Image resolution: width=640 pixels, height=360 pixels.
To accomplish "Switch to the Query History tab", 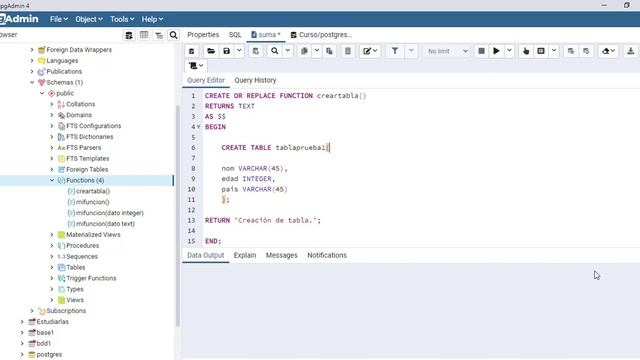I will point(255,80).
